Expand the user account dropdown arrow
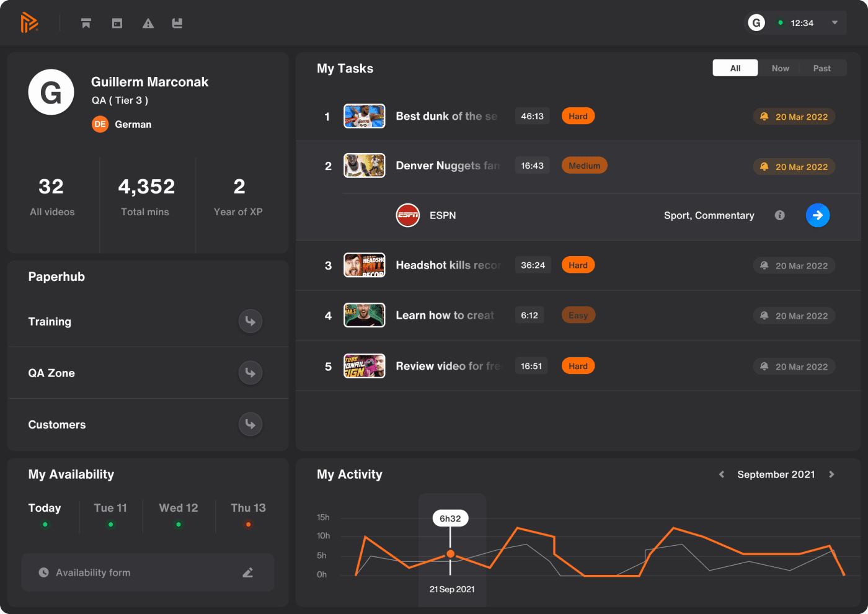Screen dimensions: 868x614 (x=835, y=23)
